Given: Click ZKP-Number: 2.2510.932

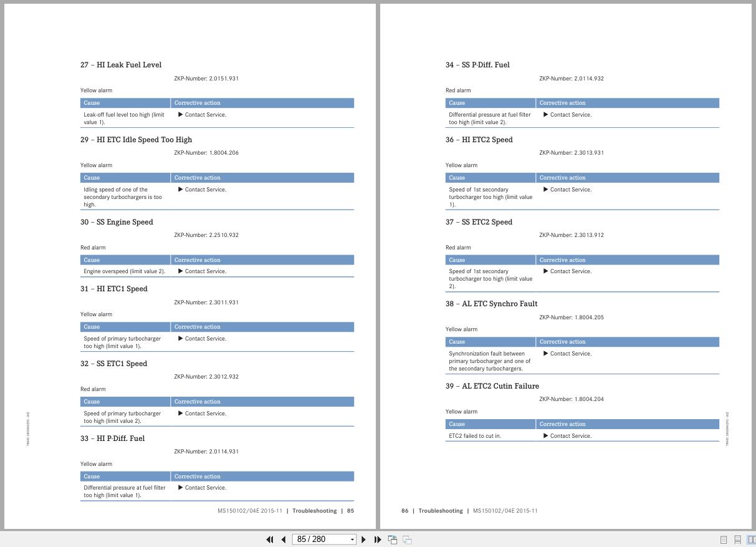Looking at the screenshot, I should [206, 235].
